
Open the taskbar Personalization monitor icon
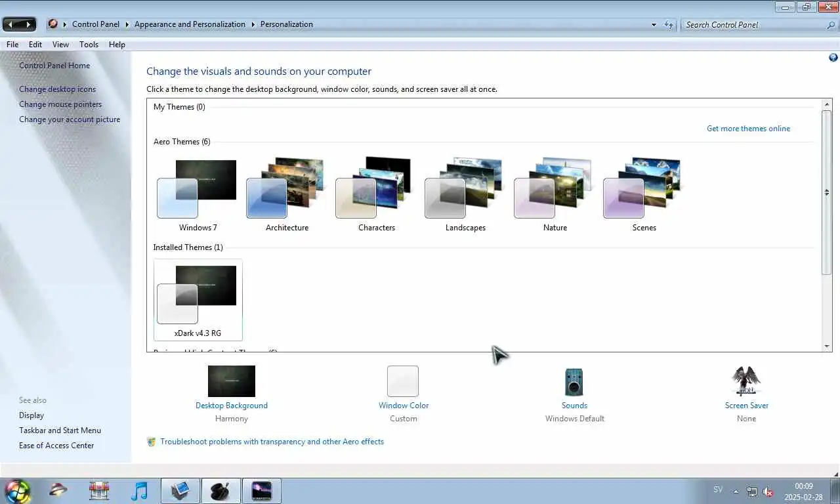click(180, 491)
